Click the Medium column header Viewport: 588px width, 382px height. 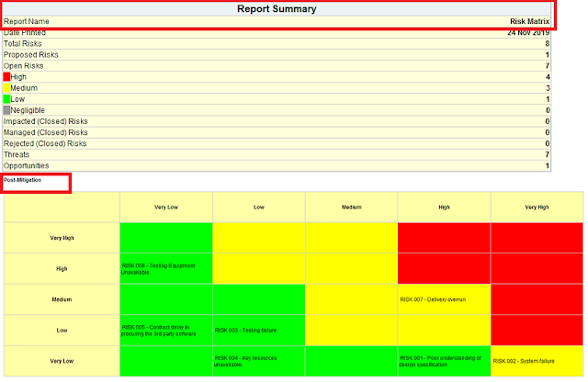(351, 208)
